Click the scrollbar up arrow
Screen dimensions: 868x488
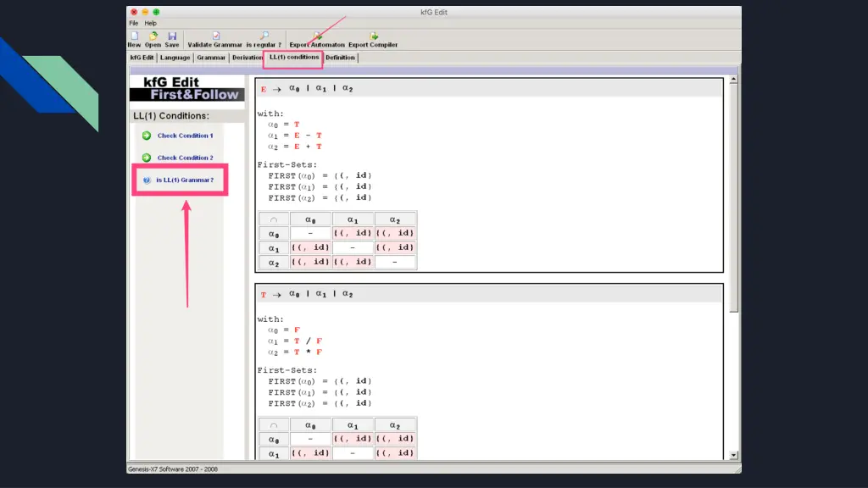click(x=733, y=80)
